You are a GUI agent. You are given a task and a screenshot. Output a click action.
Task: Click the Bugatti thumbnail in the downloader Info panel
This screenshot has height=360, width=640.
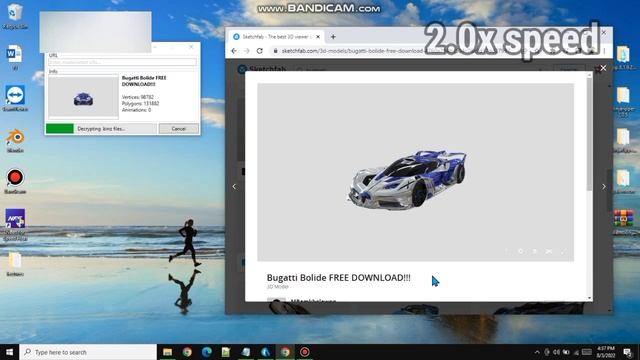click(83, 96)
